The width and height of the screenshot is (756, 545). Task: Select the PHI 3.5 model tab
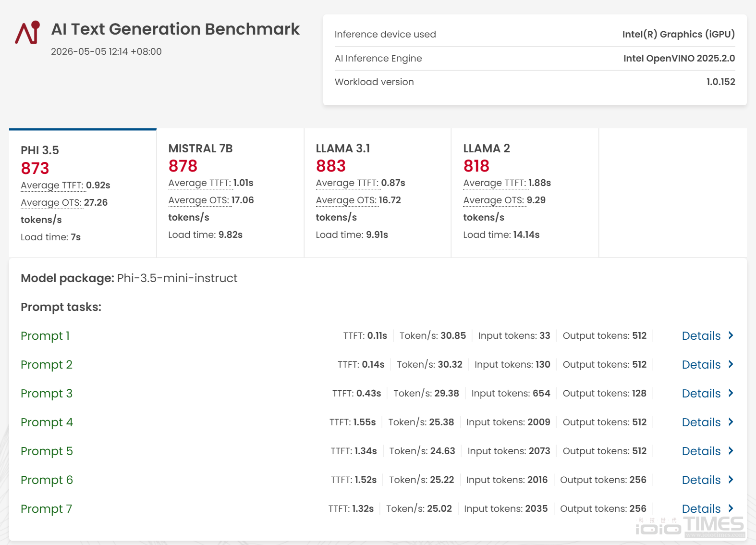tap(83, 193)
